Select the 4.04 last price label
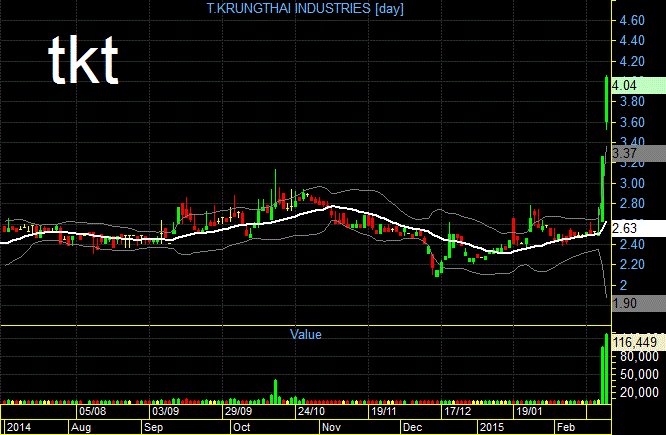This screenshot has height=435, width=666. click(x=638, y=85)
